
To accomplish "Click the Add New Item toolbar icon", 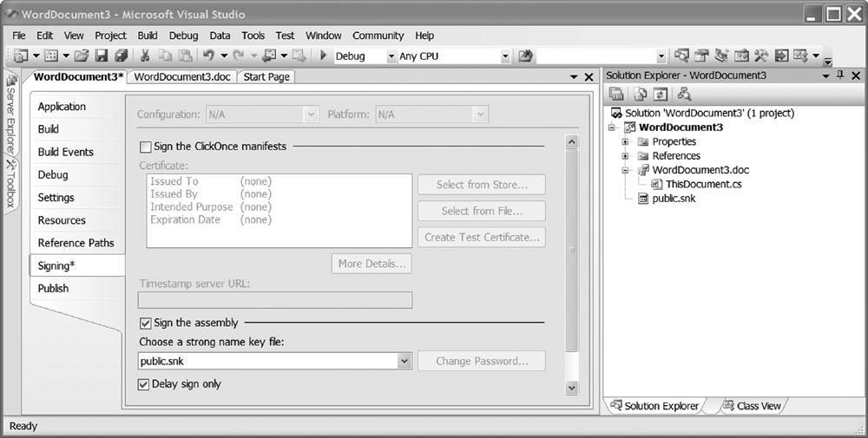I will (x=51, y=56).
